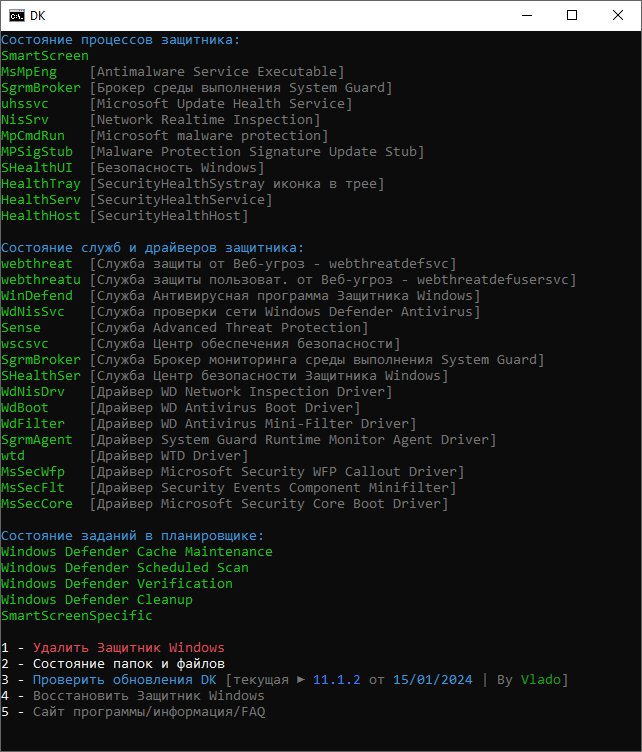Click MsSecCore driver name
This screenshot has height=752, width=642.
click(x=37, y=504)
